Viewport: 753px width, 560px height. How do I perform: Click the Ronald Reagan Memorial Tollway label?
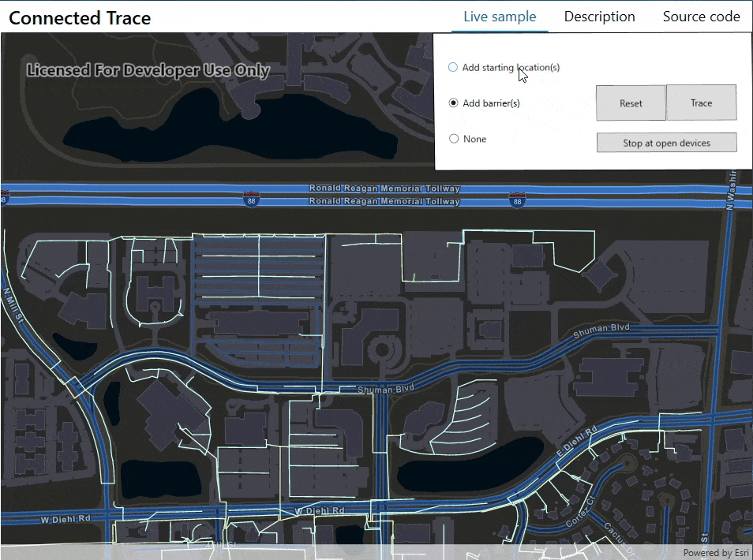(x=384, y=189)
